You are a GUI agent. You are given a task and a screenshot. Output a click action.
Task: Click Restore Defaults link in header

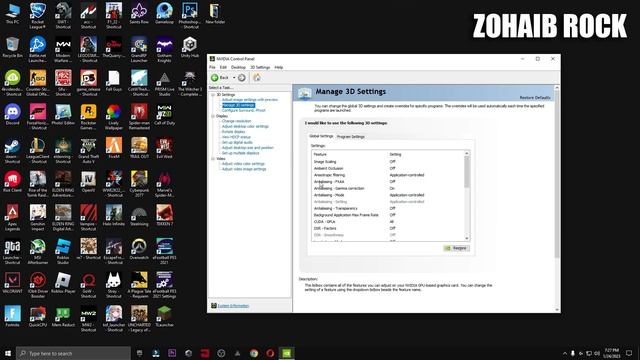click(x=535, y=98)
